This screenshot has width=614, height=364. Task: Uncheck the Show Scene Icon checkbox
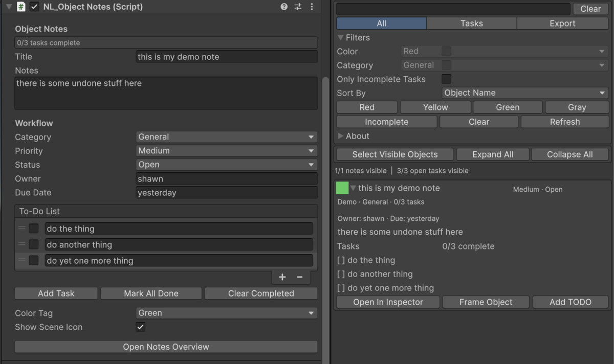(141, 327)
